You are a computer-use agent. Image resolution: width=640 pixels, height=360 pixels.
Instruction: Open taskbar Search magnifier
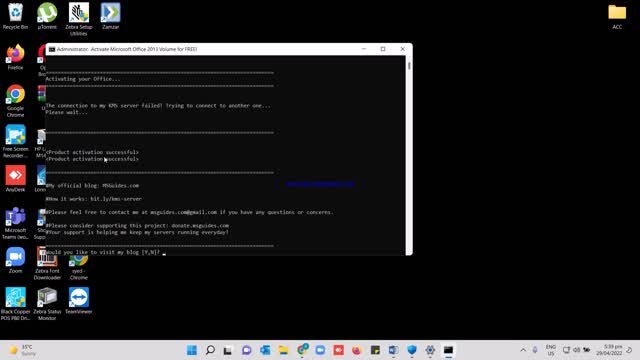point(210,350)
